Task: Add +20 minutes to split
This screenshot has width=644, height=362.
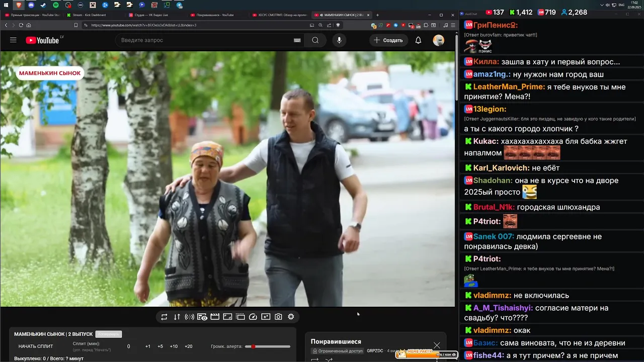Action: 189,346
